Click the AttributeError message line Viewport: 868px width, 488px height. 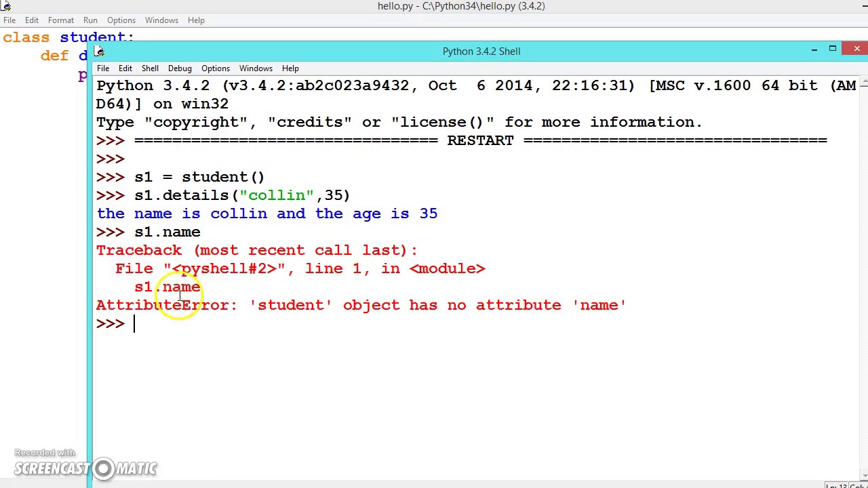(361, 306)
